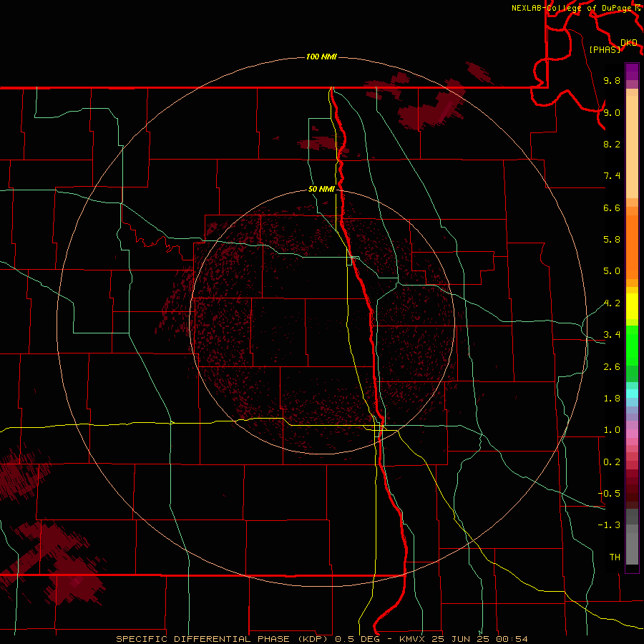Click the 00:54 timestamp
This screenshot has height=644, width=644.
512,639
